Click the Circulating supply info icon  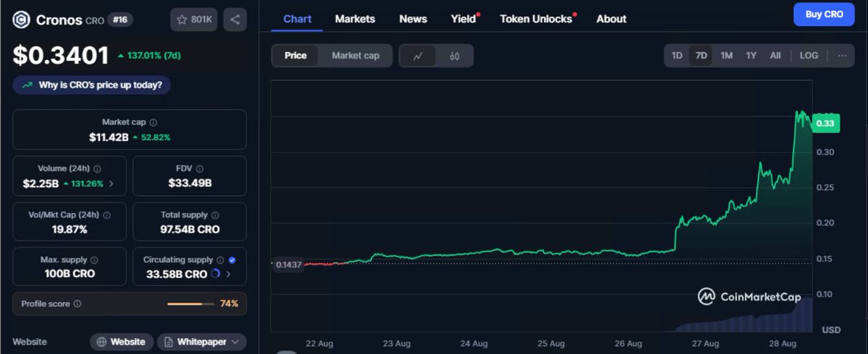[221, 259]
